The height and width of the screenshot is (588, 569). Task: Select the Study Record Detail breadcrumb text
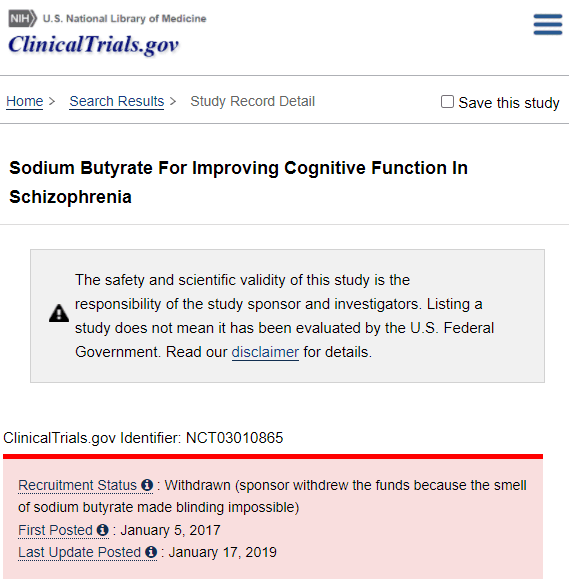(252, 101)
